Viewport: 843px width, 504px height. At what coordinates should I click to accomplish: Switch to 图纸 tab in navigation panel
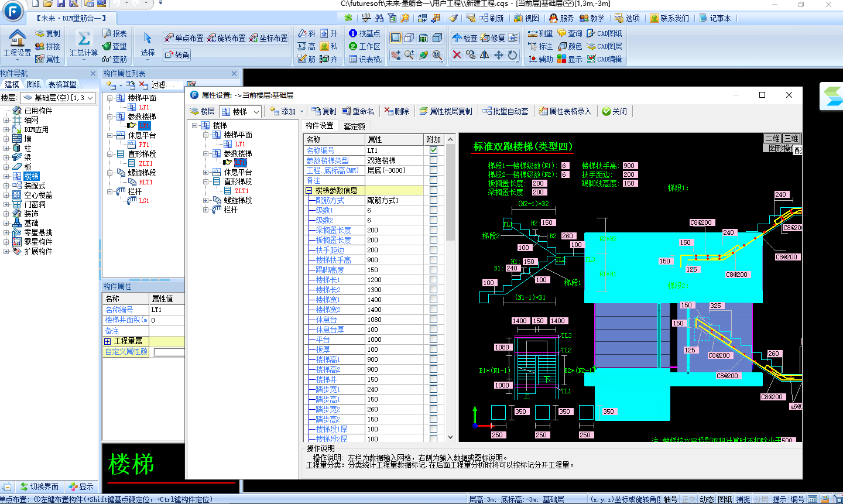pos(33,84)
